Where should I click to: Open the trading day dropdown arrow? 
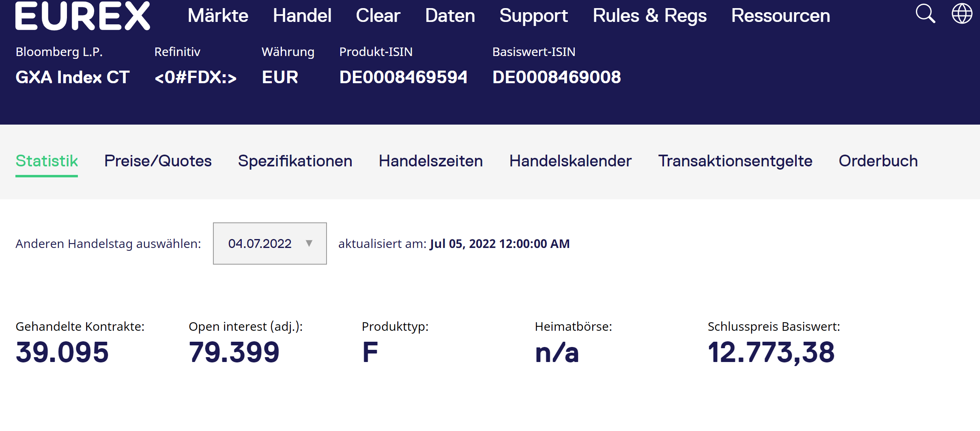309,244
